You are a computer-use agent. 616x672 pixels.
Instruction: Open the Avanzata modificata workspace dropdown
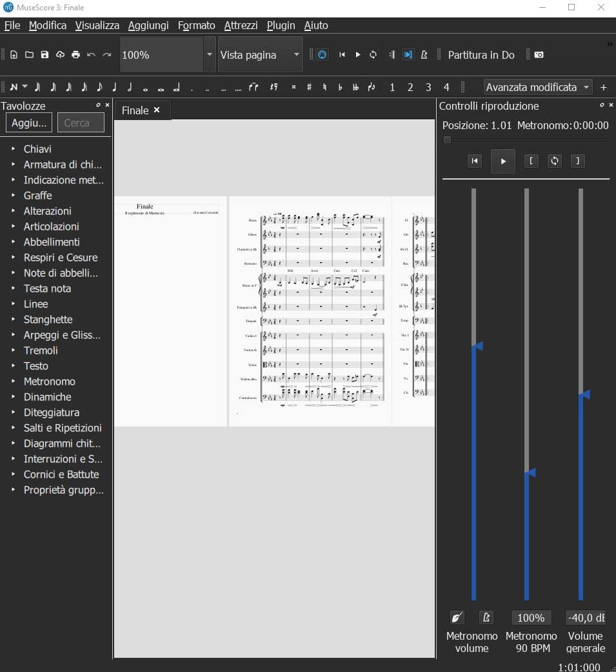[538, 87]
